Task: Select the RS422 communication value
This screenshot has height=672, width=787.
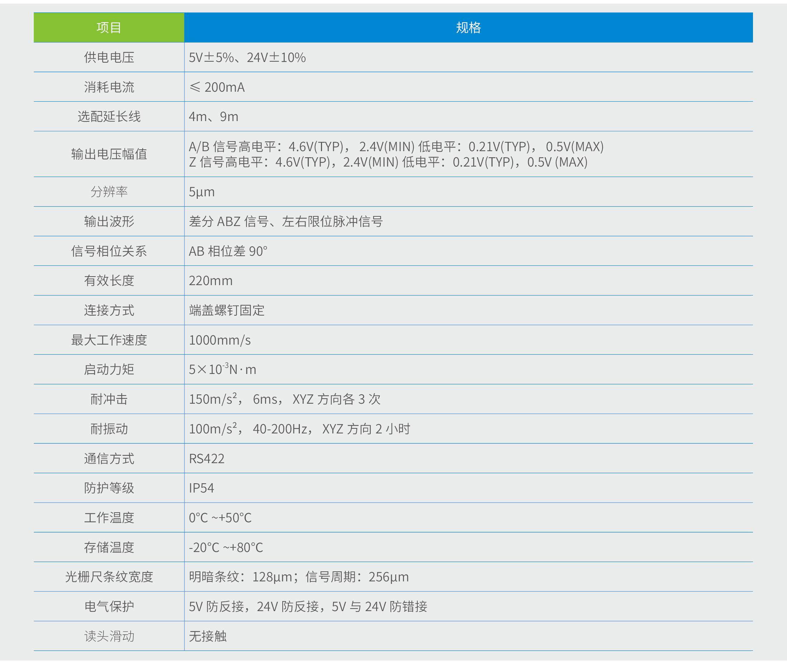Action: coord(207,459)
